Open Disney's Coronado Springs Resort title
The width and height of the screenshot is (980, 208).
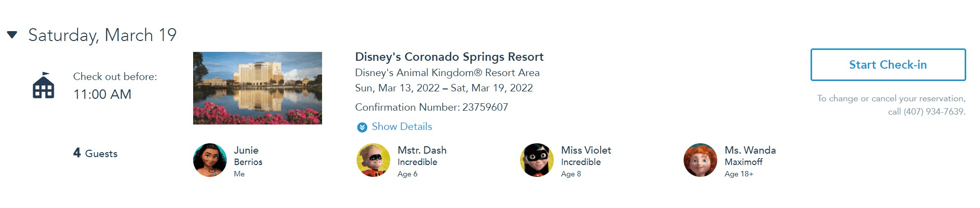pyautogui.click(x=449, y=57)
